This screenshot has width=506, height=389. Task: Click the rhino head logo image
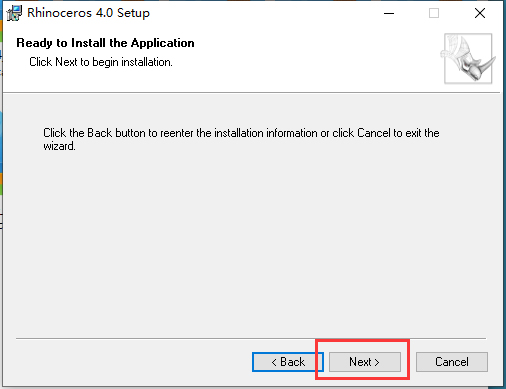tap(468, 58)
